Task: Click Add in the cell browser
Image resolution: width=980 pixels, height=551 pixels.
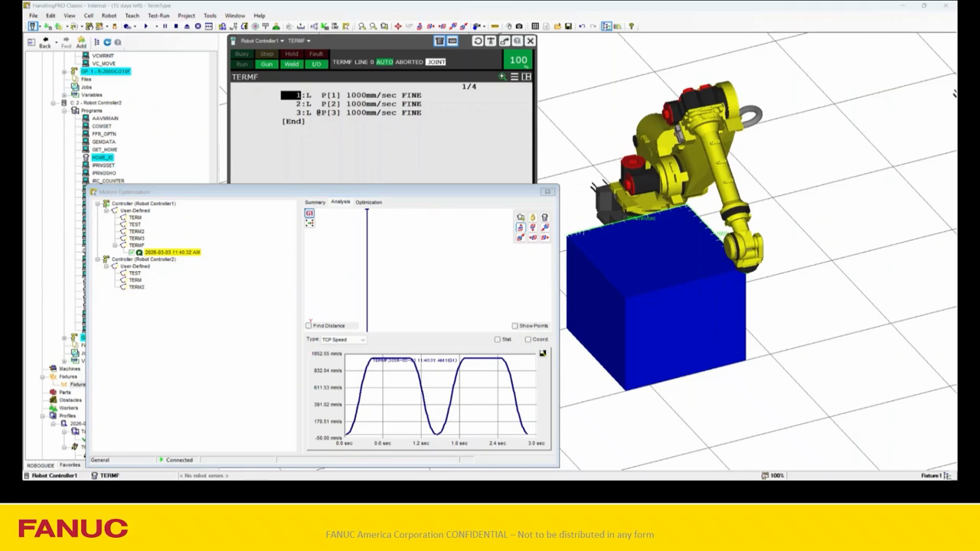Action: (81, 42)
